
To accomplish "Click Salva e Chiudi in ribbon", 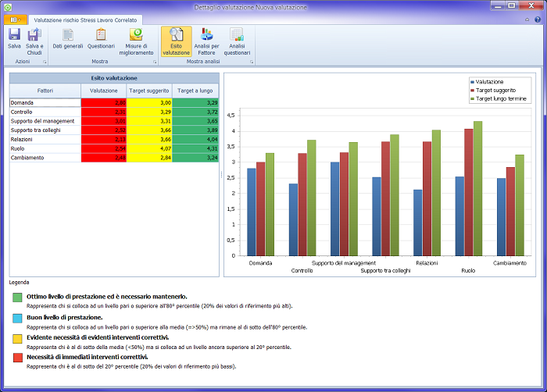I will point(34,38).
